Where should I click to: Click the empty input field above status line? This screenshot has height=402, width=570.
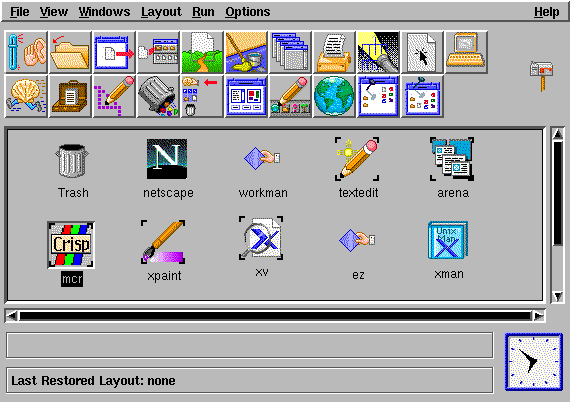point(249,345)
